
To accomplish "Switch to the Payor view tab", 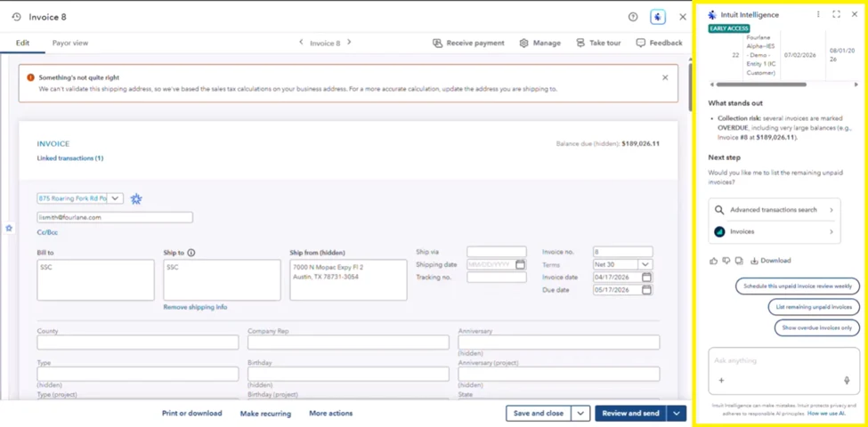I will 70,43.
